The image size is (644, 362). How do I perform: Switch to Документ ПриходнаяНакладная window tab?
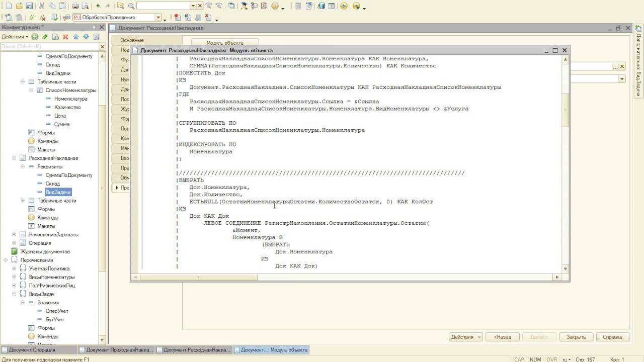click(117, 350)
